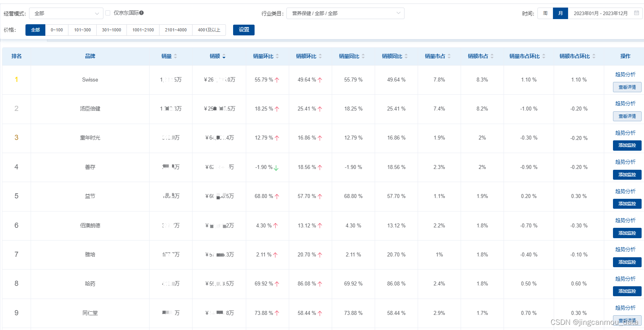
Task: Click 添加监控 for 善存 row
Action: tap(627, 175)
